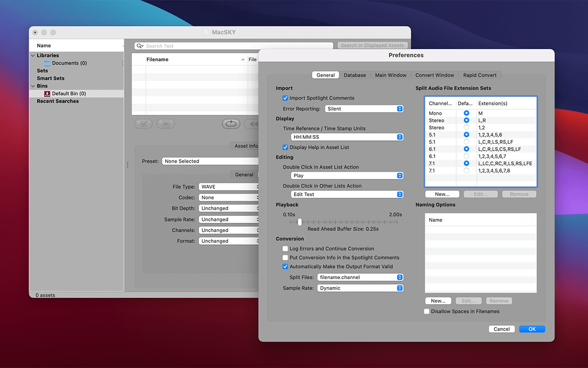Open the conversion Sample Rate Dynamic dropdown

(x=360, y=288)
